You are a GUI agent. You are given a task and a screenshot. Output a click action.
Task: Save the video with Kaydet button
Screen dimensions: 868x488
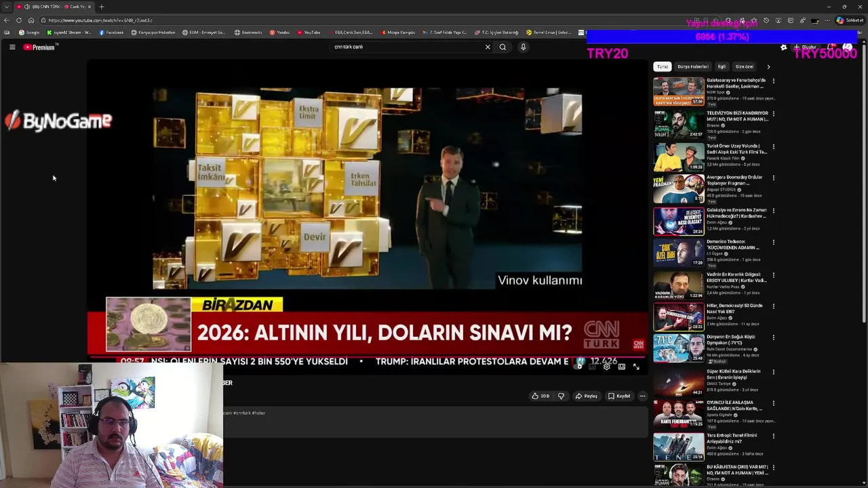click(x=619, y=396)
